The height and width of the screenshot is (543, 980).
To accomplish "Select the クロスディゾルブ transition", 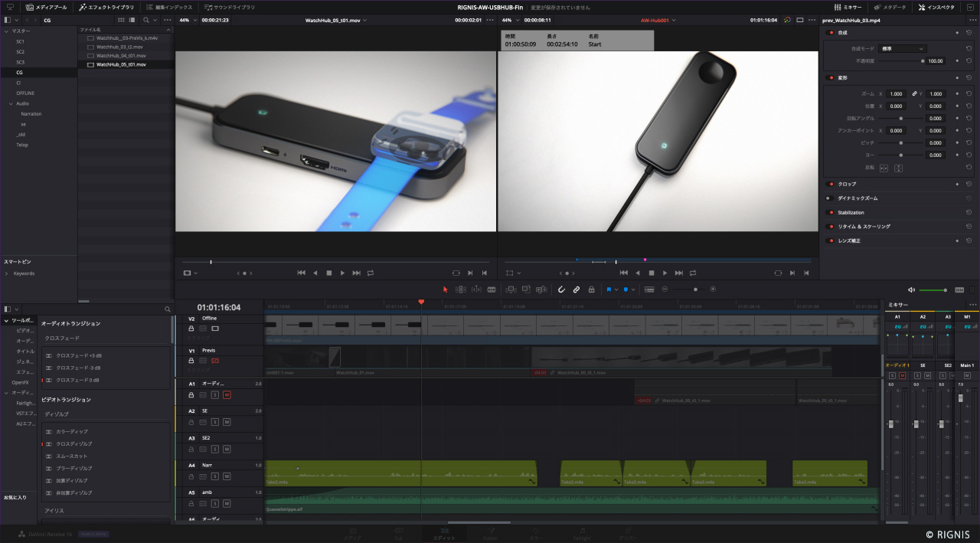I will tap(73, 444).
